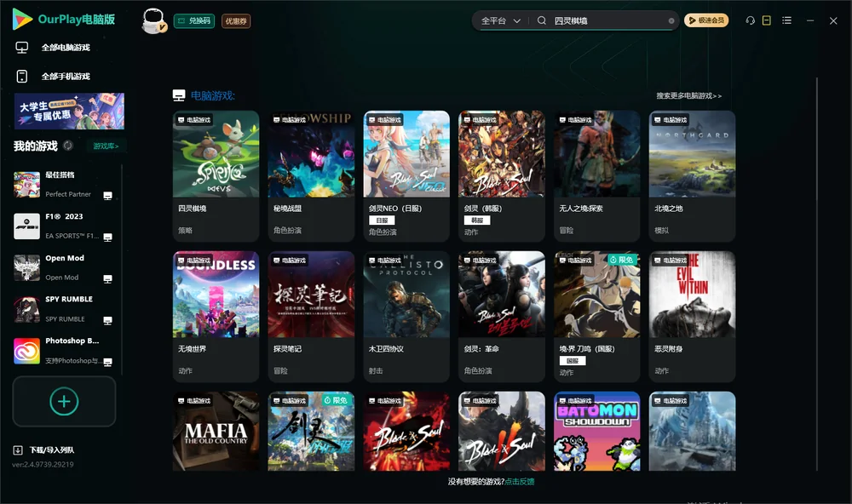Click the plus button to add a game
Screen dimensions: 852x504
tap(64, 401)
